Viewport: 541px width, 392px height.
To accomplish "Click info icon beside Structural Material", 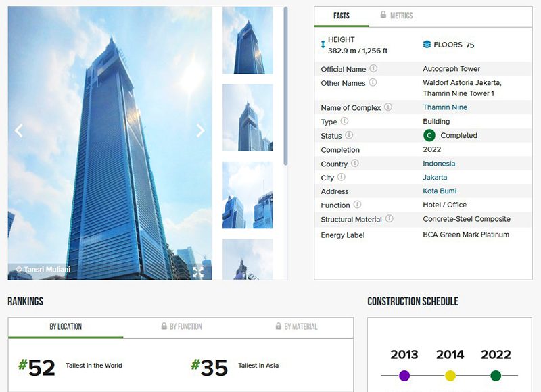I will 390,219.
